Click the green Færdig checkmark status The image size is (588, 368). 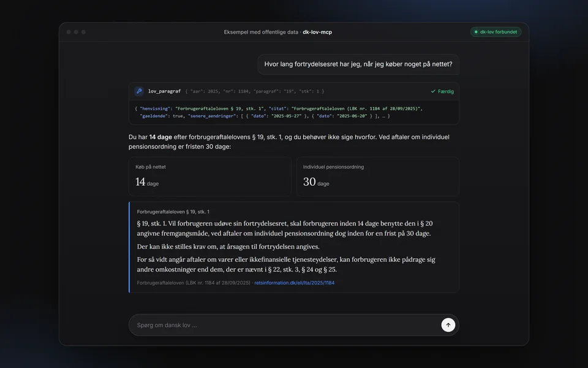pyautogui.click(x=442, y=91)
